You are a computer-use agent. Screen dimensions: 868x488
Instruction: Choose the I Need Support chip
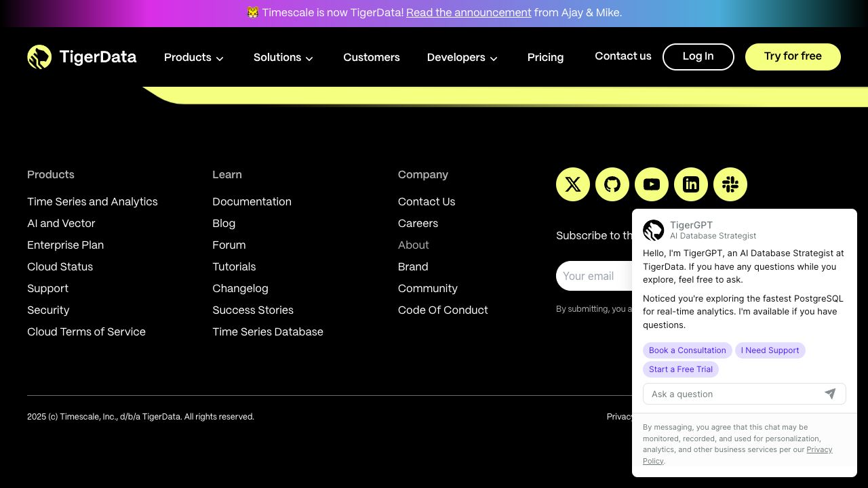[x=770, y=350]
